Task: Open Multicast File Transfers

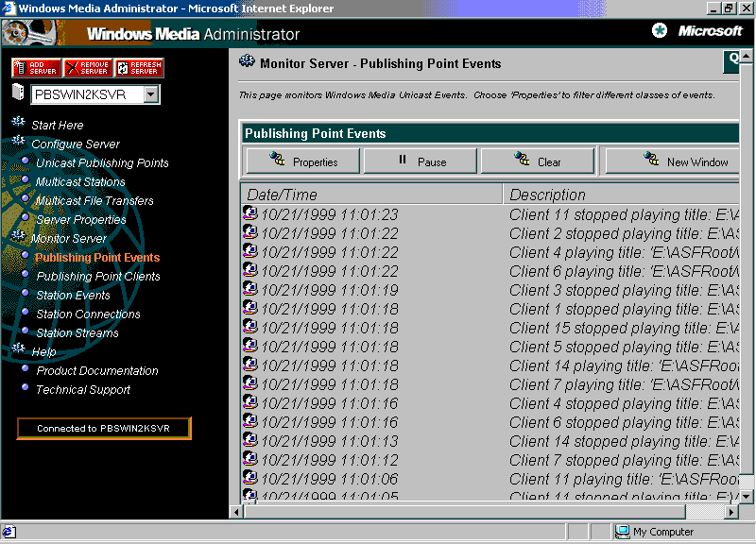Action: coord(94,200)
